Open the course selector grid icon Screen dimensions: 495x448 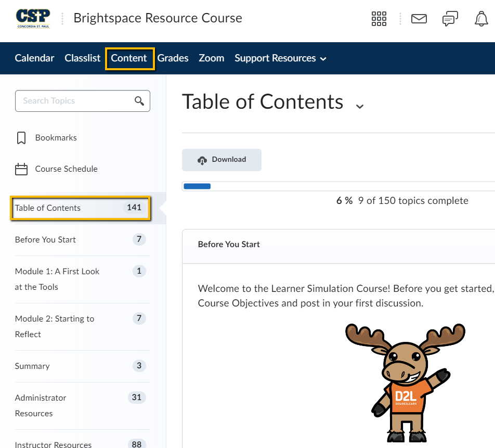pyautogui.click(x=379, y=19)
